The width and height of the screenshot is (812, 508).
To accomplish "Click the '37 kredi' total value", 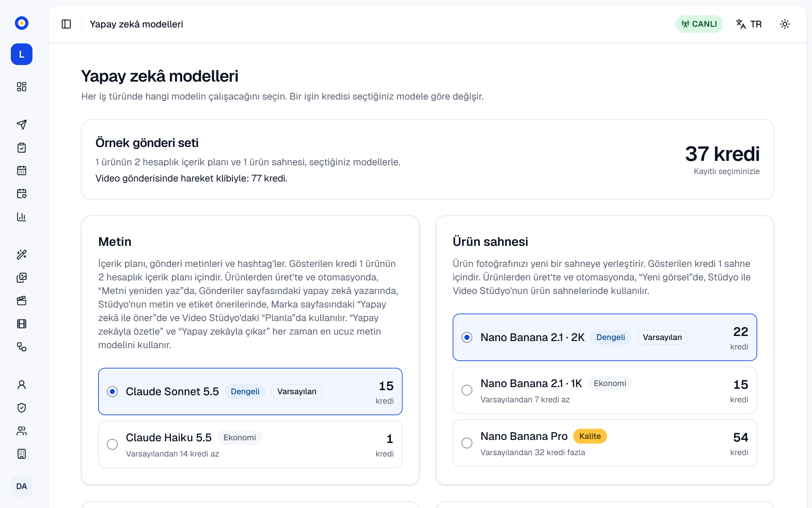I will tap(722, 154).
